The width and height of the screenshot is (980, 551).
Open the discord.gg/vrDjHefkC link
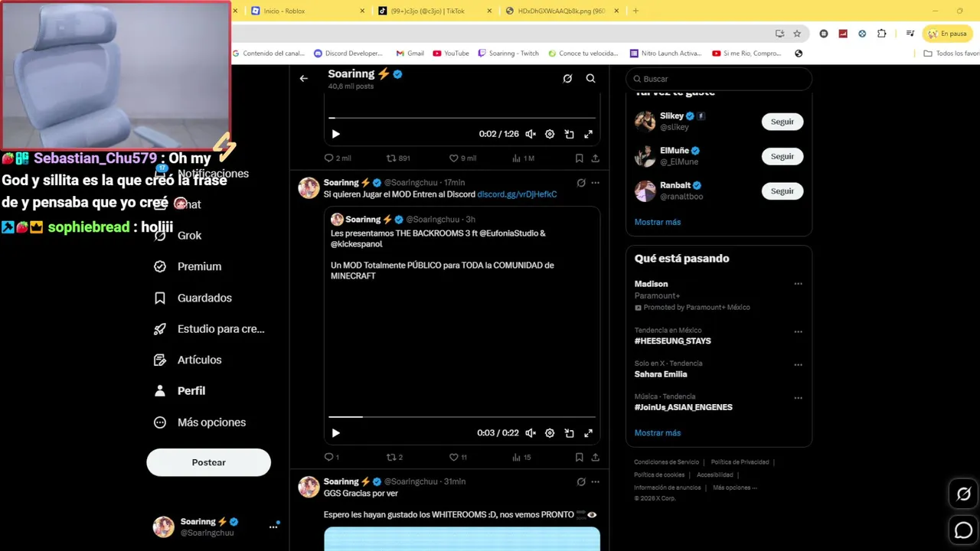pos(517,194)
